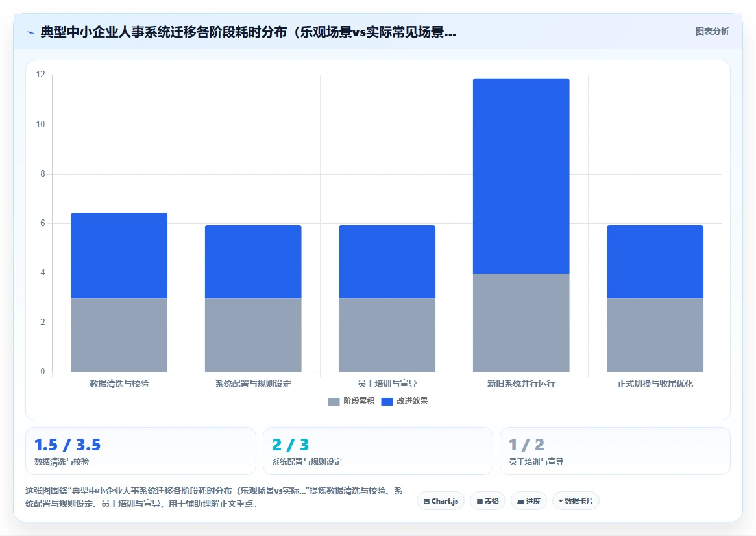Click the y-axis value 8

[x=43, y=173]
